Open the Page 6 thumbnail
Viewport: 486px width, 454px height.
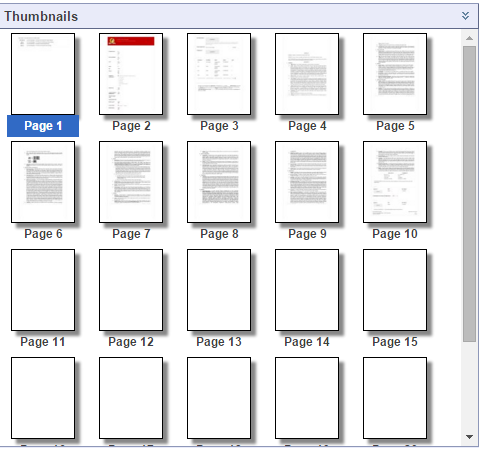coord(43,182)
